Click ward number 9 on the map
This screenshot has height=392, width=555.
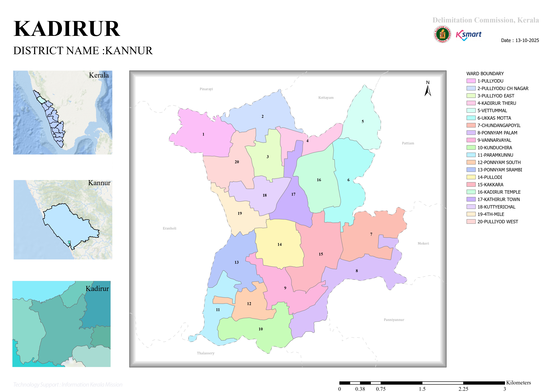285,288
